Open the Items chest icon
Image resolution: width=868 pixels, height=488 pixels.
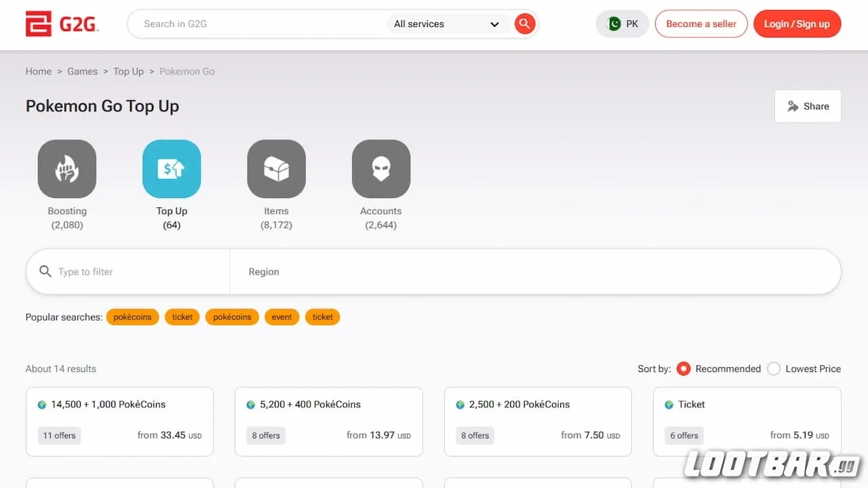pyautogui.click(x=276, y=169)
